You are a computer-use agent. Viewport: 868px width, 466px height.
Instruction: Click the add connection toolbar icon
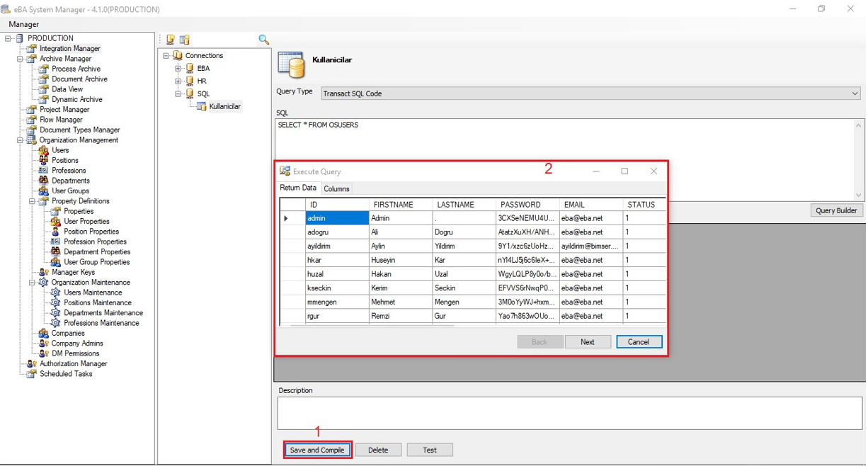[171, 40]
